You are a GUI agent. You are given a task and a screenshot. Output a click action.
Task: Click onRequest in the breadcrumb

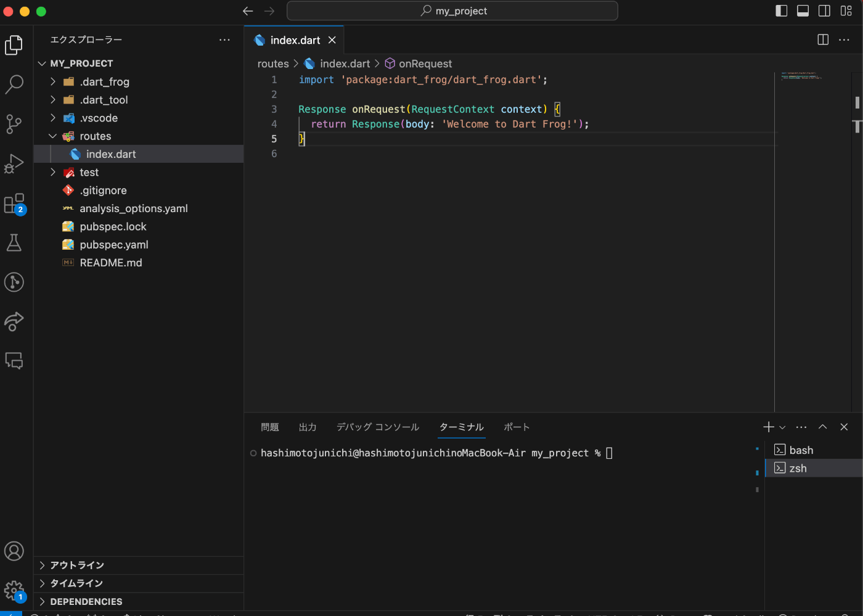coord(425,64)
